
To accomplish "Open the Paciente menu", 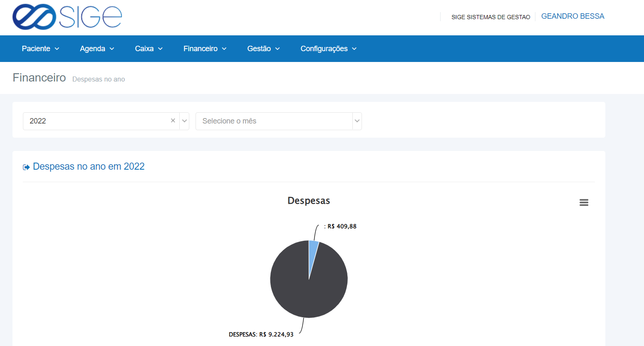I will [x=40, y=49].
